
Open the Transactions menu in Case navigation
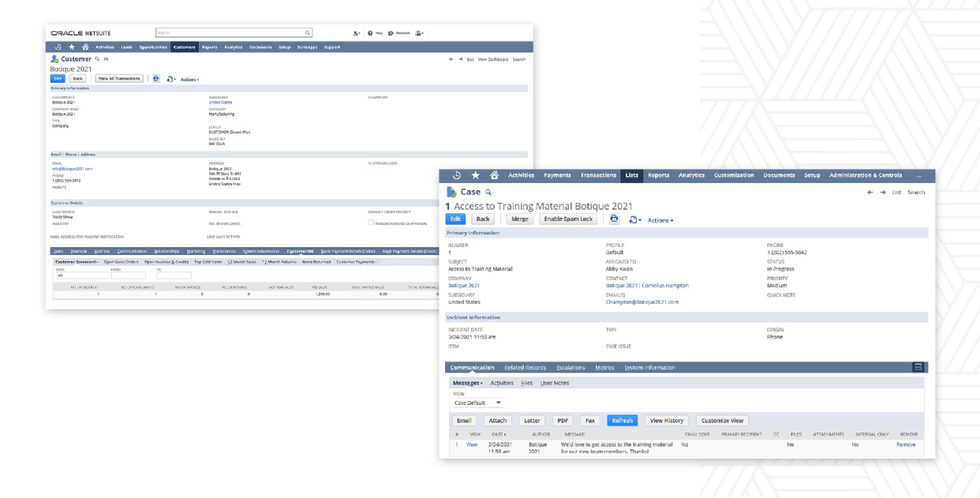[x=598, y=175]
